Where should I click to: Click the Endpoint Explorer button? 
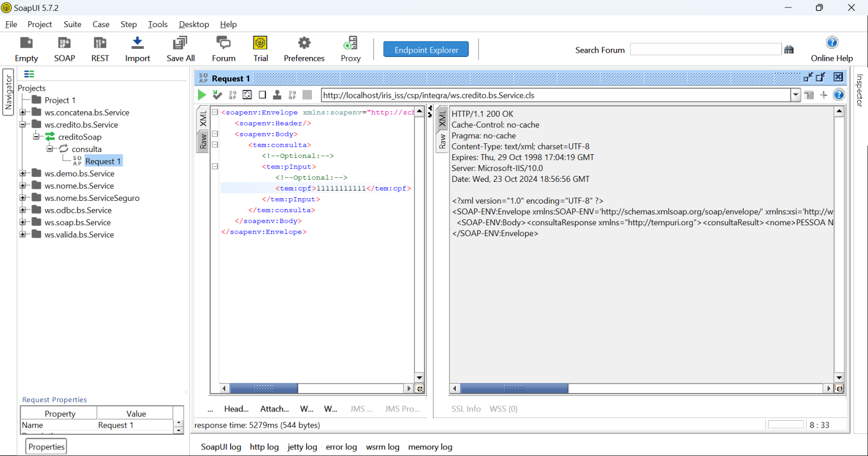click(x=426, y=49)
